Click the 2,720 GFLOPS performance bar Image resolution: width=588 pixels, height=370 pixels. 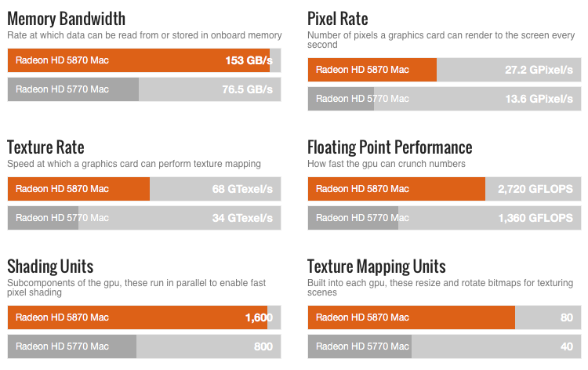(x=445, y=189)
